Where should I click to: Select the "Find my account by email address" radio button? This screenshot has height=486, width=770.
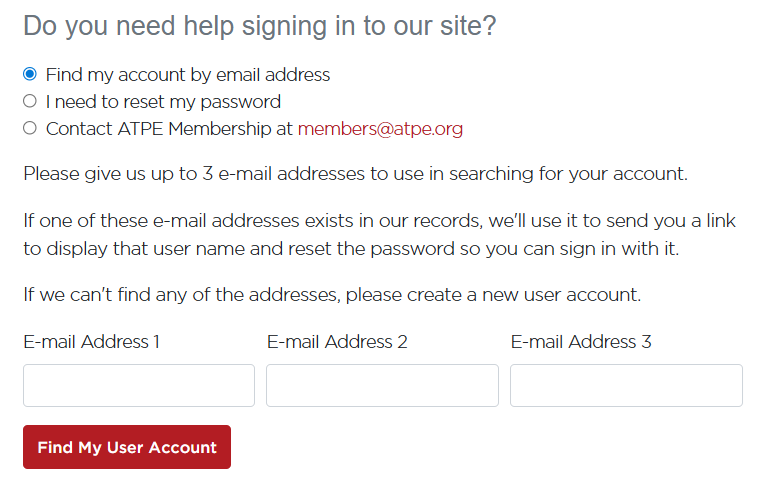30,74
